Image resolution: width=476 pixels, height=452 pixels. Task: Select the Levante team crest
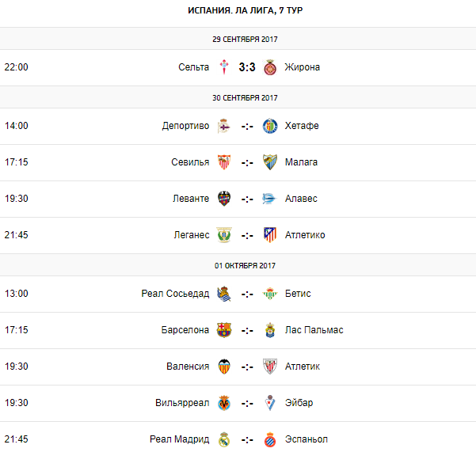224,199
